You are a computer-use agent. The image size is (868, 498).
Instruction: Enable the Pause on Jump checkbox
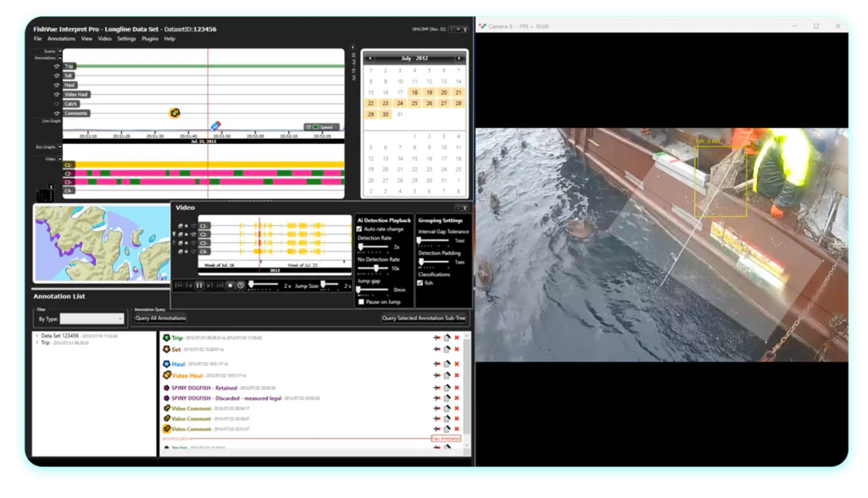(x=361, y=302)
